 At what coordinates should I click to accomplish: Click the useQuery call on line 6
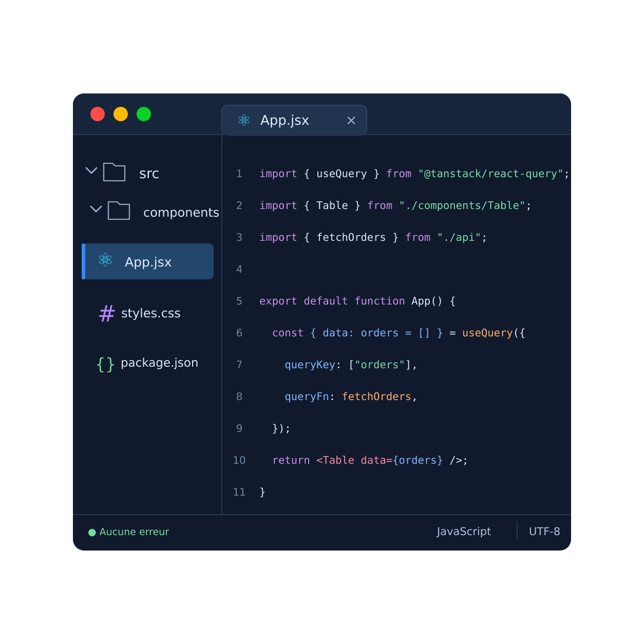point(487,333)
